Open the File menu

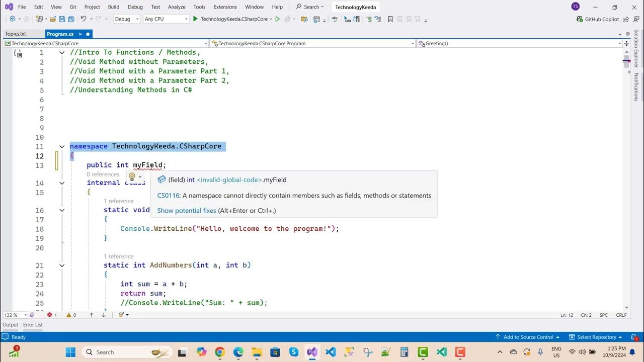(22, 7)
